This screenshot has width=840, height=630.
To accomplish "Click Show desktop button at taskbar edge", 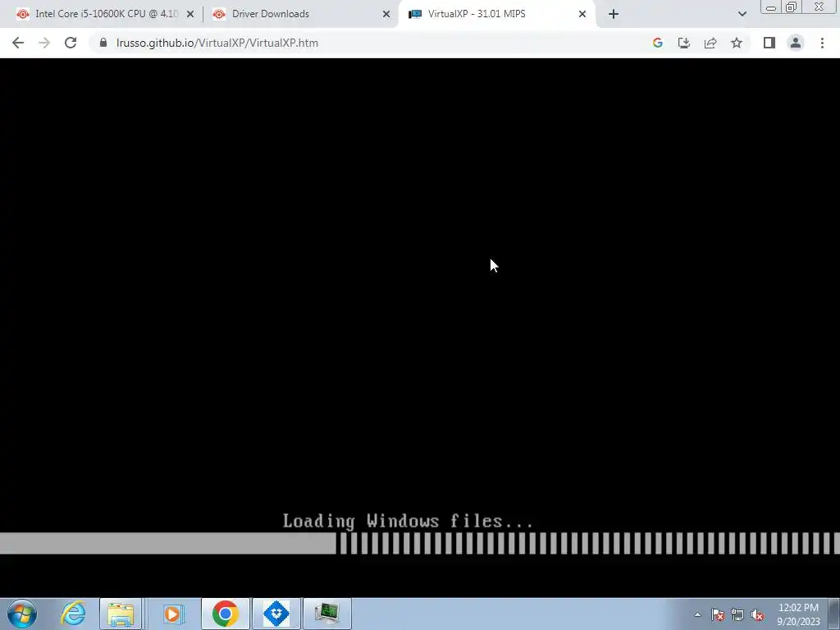I will 834,614.
